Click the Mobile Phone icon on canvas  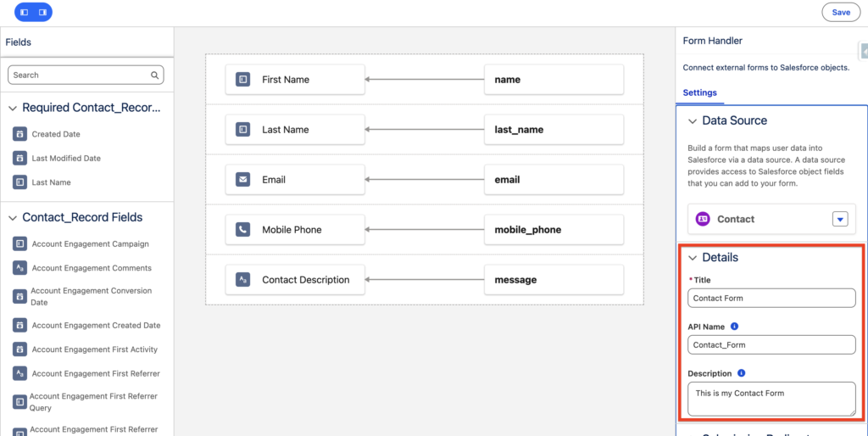[242, 230]
